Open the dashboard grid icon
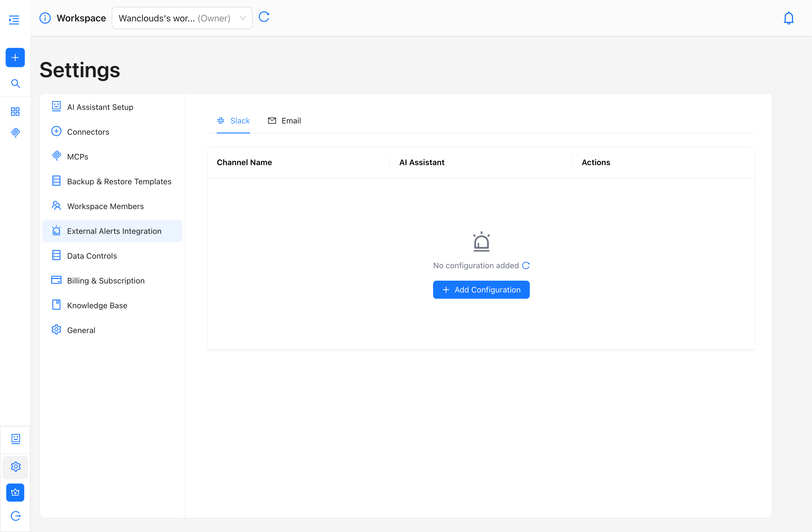Screen dimensions: 812x532 [15, 112]
